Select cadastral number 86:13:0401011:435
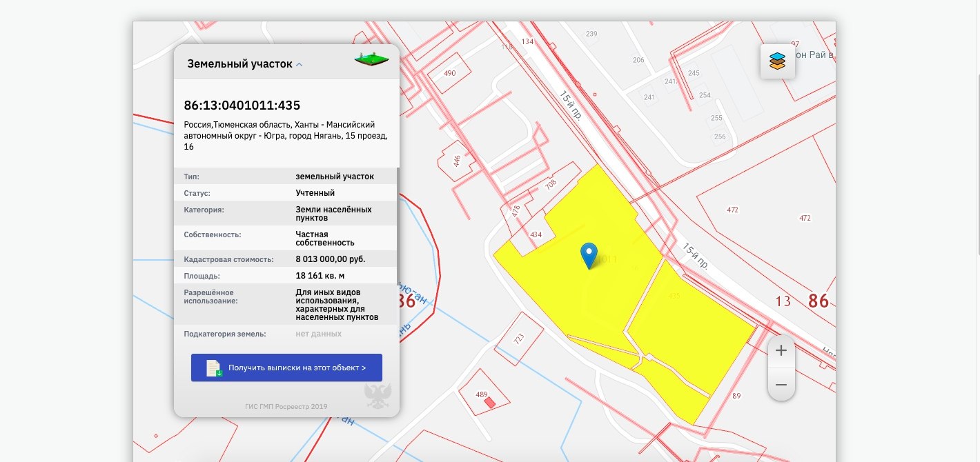 (242, 106)
